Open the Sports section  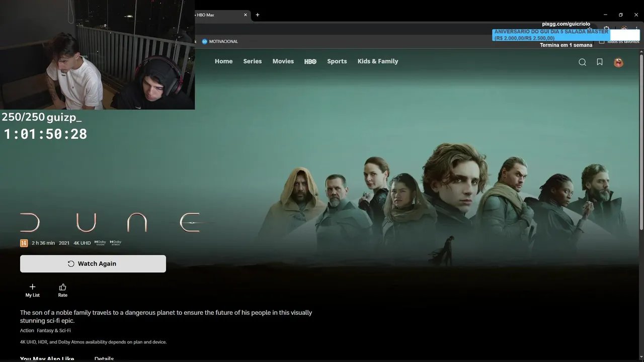(337, 61)
